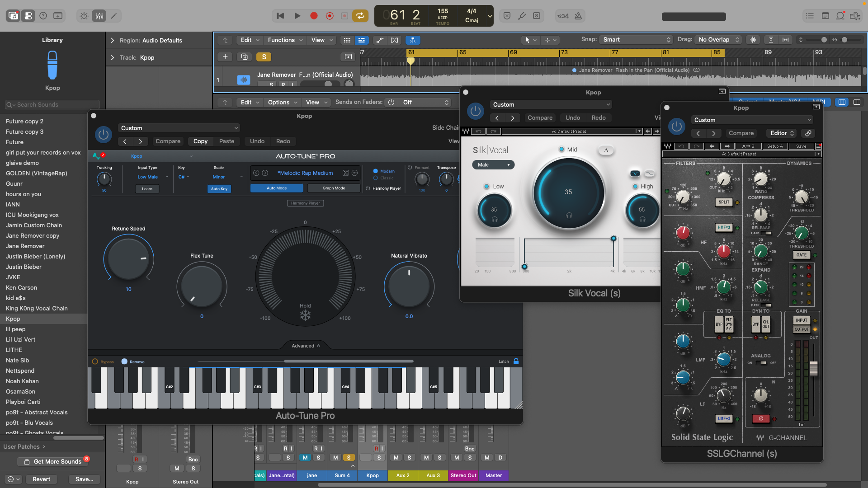This screenshot has width=868, height=488.
Task: Toggle the automation curve icon in tracks toolbar
Action: [379, 40]
